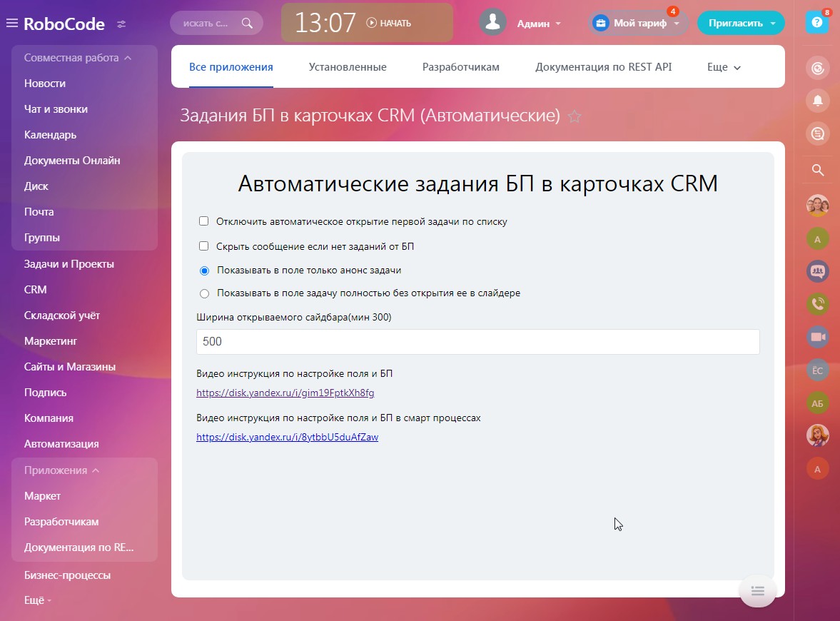Open the CoPilot swirl icon in right panel
This screenshot has height=621, width=840.
click(817, 68)
